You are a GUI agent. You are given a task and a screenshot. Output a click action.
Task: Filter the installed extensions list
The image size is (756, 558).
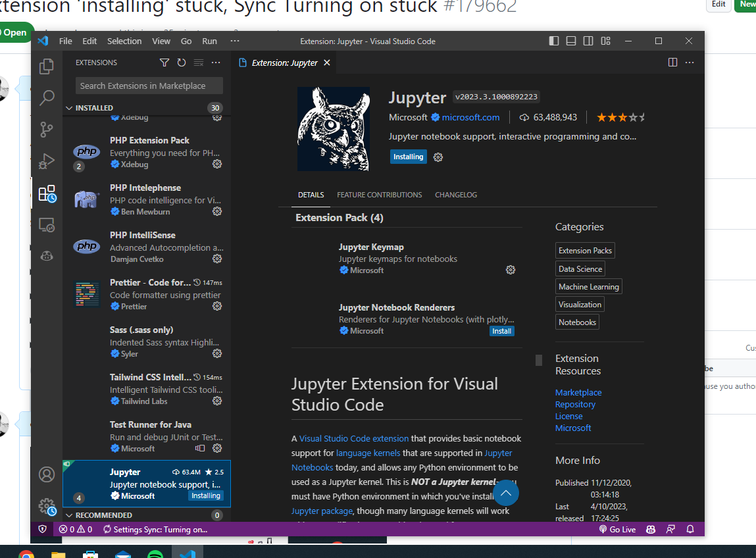164,62
